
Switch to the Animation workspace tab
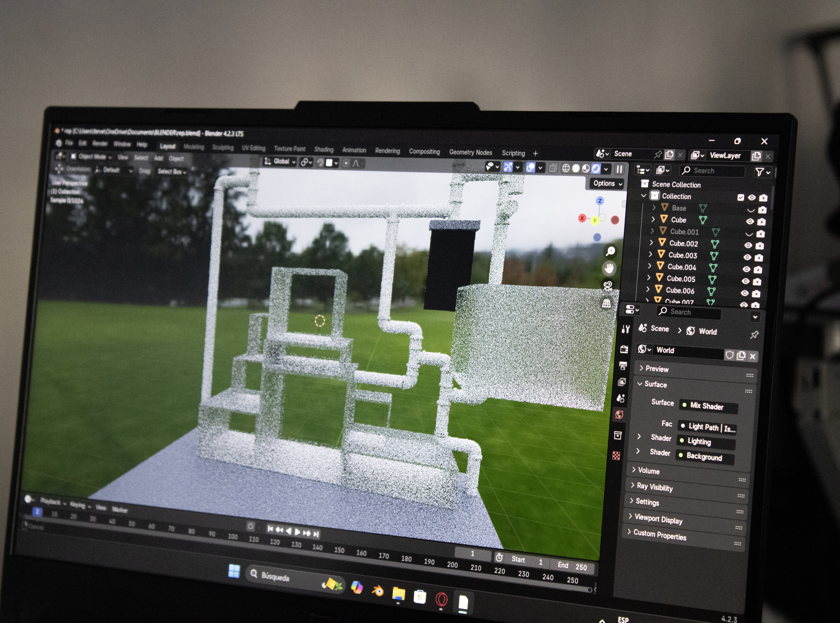354,150
